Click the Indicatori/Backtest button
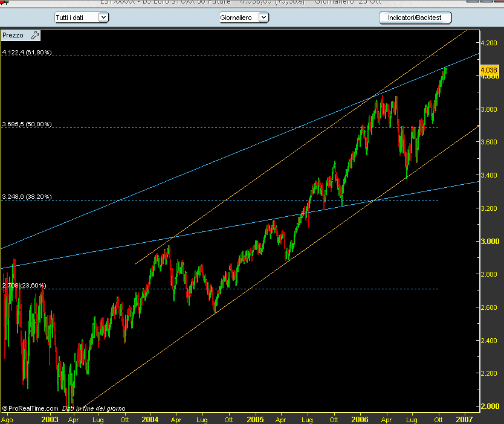 415,18
